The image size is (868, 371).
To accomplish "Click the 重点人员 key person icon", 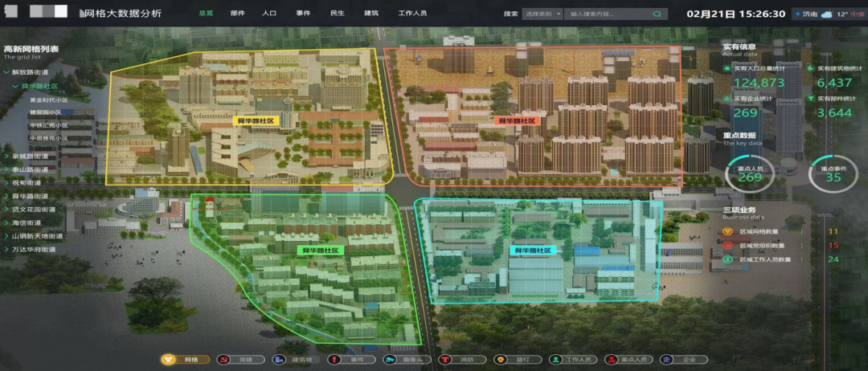I will tap(611, 360).
